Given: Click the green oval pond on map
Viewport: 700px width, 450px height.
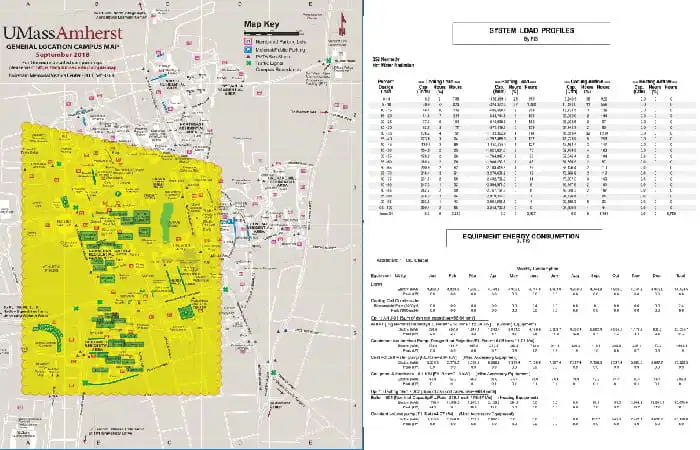Looking at the screenshot, I should point(168,223).
